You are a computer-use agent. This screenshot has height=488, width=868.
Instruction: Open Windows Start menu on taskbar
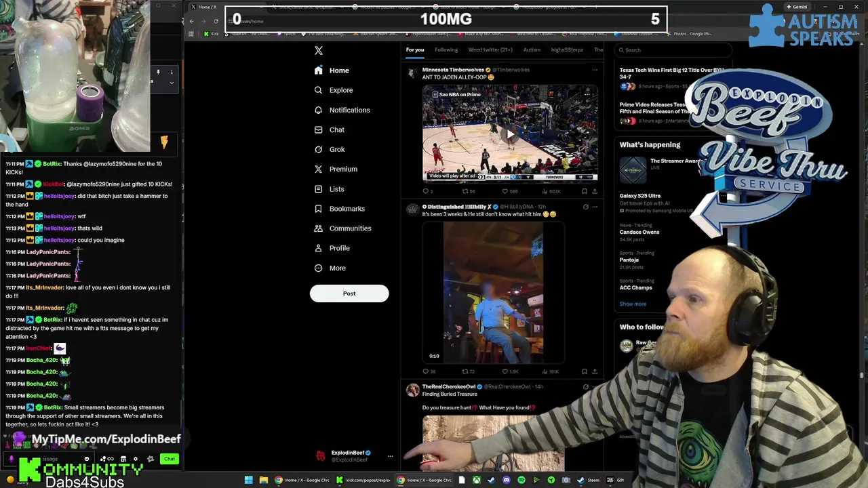pos(249,480)
